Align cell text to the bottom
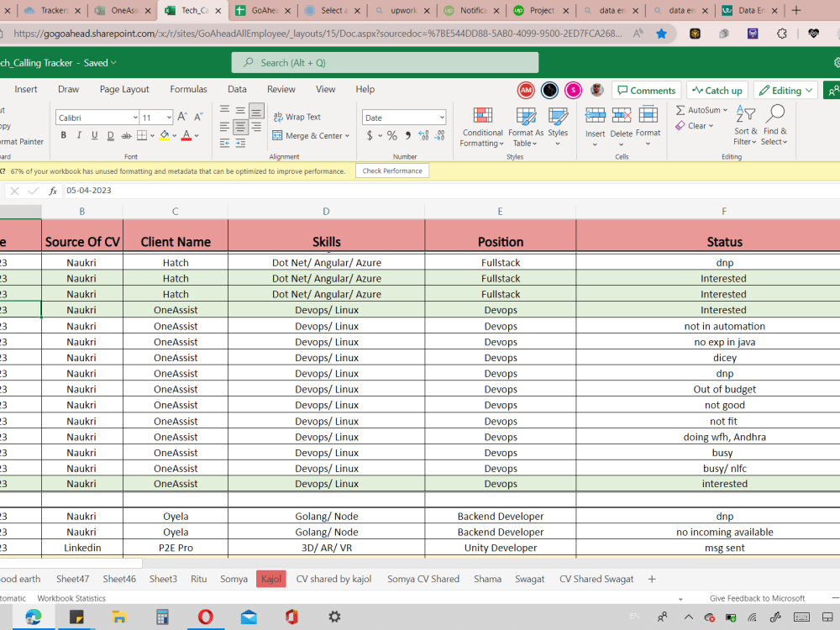Image resolution: width=840 pixels, height=630 pixels. [256, 110]
